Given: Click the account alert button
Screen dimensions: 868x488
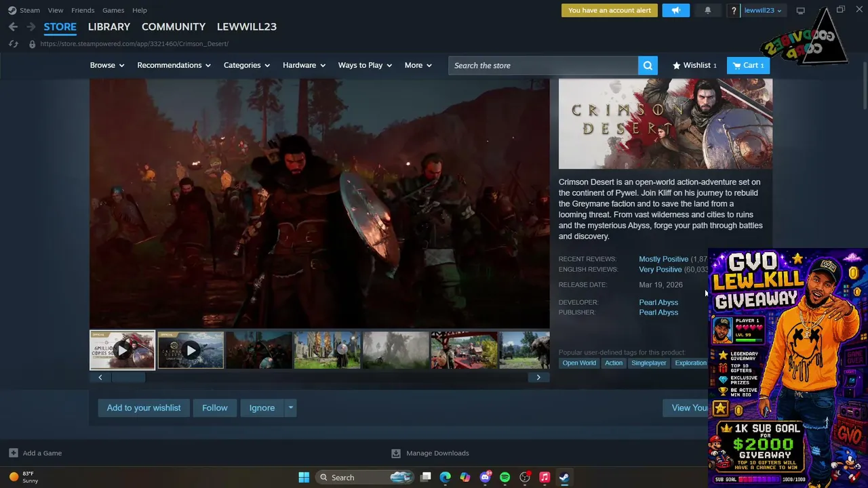Looking at the screenshot, I should point(610,10).
